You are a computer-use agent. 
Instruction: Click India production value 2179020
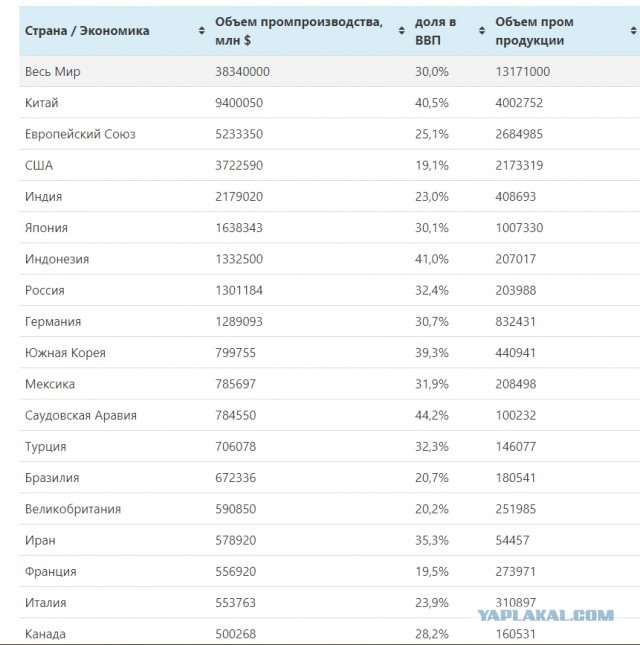(239, 197)
